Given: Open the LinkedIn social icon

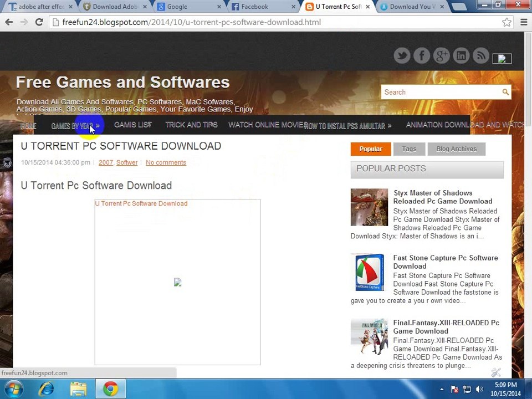Looking at the screenshot, I should click(x=461, y=55).
